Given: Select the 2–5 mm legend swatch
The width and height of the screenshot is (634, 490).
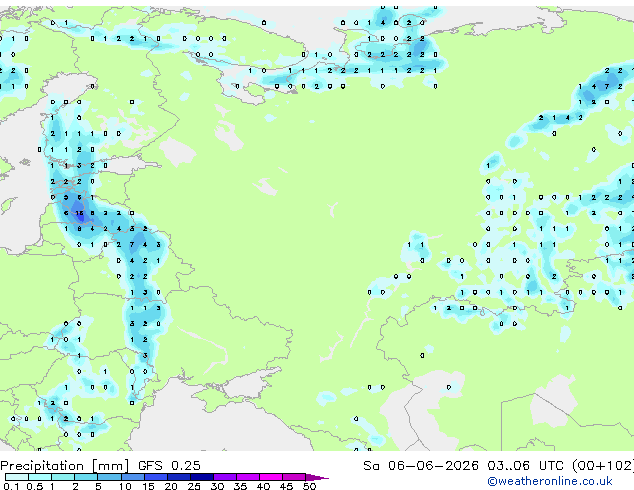Looking at the screenshot, I should 86,477.
